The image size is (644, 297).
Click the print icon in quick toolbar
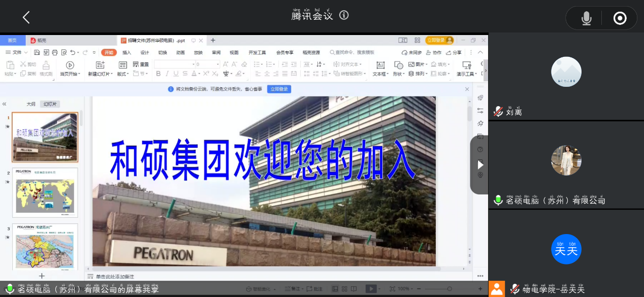click(x=55, y=52)
